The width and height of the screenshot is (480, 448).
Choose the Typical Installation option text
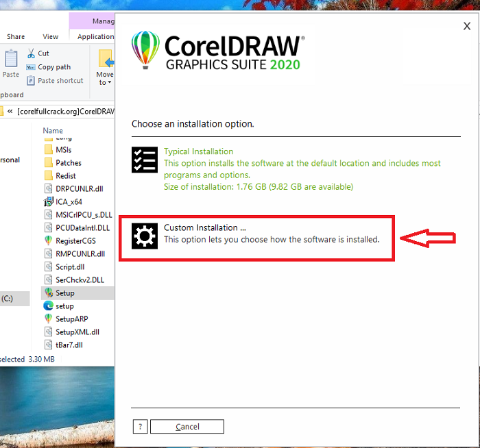click(x=199, y=151)
